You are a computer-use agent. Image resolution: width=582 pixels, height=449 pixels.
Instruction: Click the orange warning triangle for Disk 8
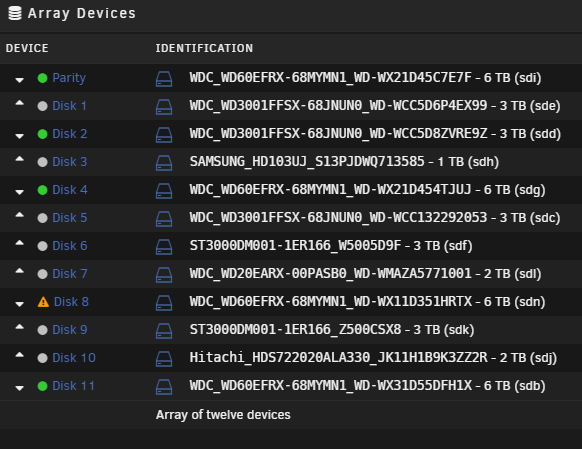[x=43, y=302]
